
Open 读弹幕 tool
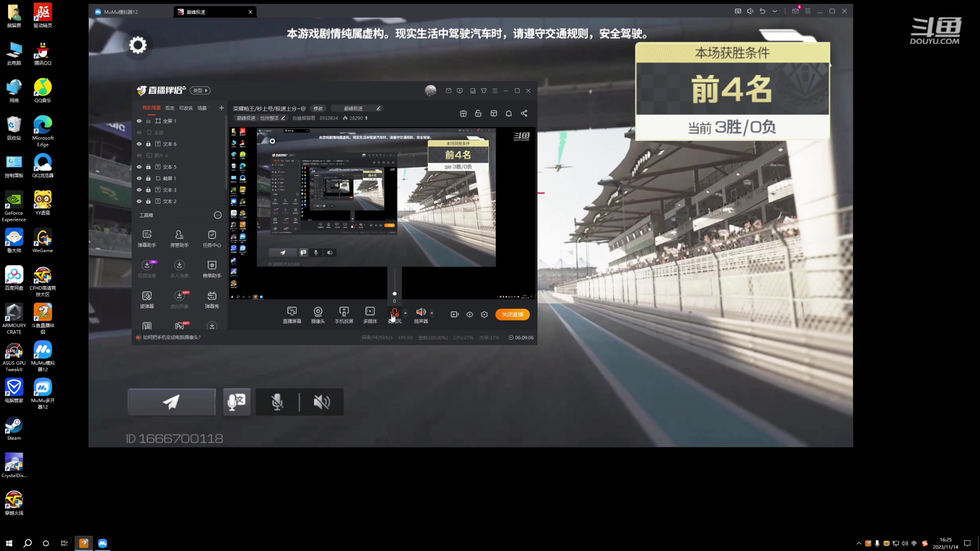point(147,299)
